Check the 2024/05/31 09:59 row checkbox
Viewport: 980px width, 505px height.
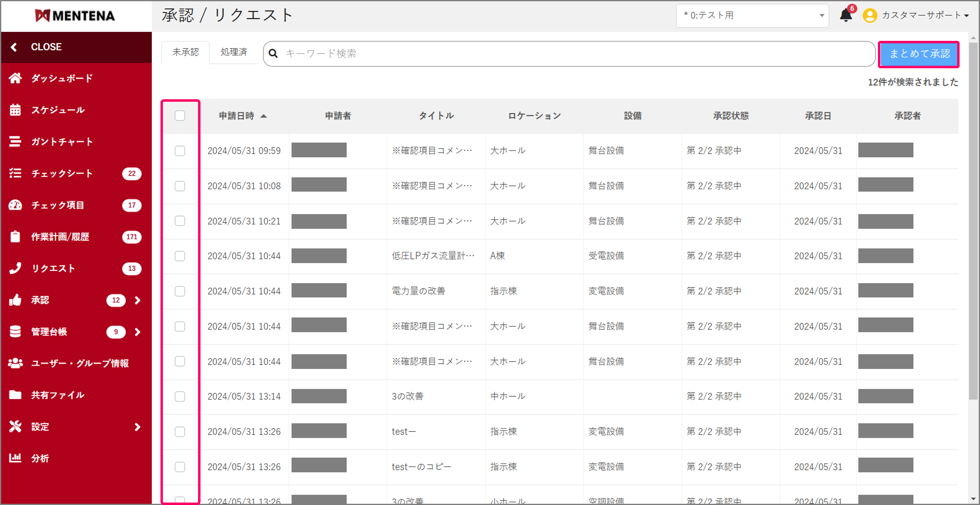click(180, 151)
